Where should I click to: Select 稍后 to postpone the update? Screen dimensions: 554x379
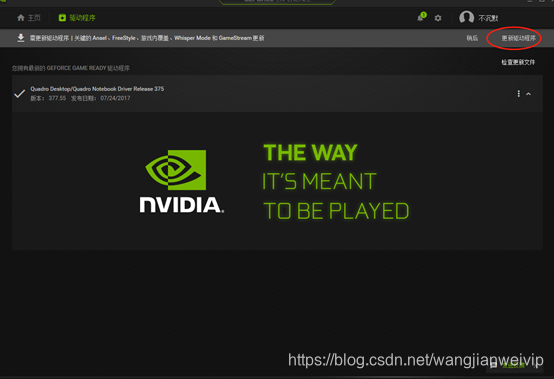[472, 38]
